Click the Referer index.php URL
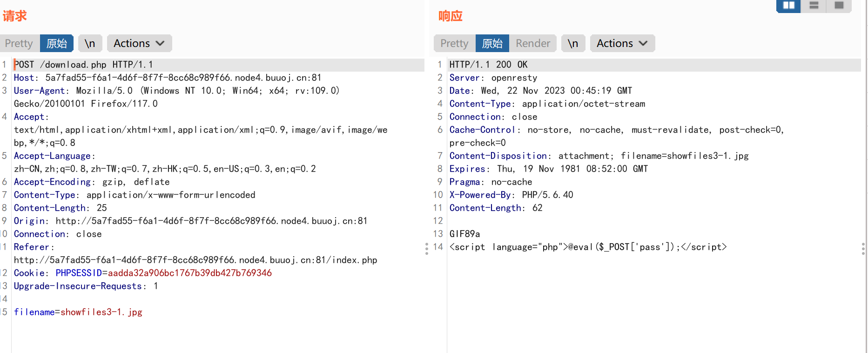Screen dimensions: 868x353 pyautogui.click(x=195, y=260)
